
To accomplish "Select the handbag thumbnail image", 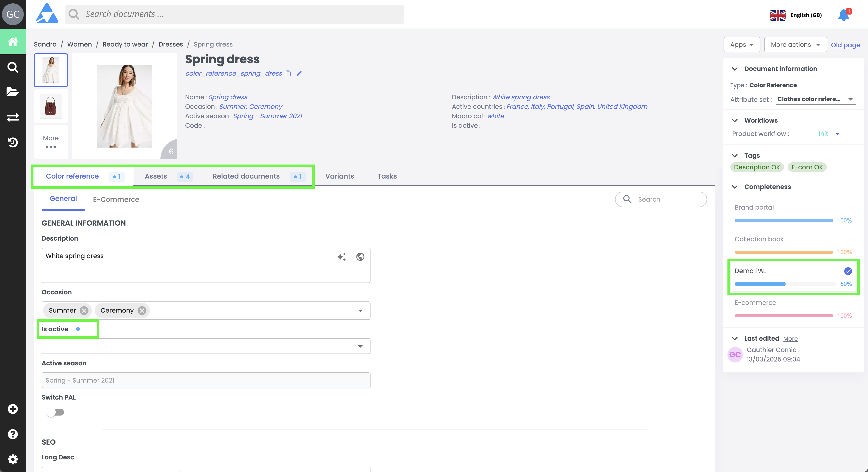I will 51,106.
